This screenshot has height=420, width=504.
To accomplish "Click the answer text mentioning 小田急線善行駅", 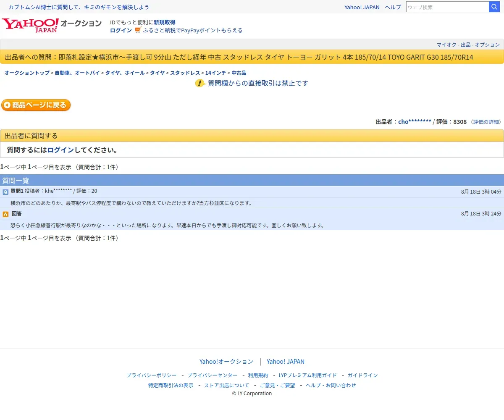I will pos(167,226).
